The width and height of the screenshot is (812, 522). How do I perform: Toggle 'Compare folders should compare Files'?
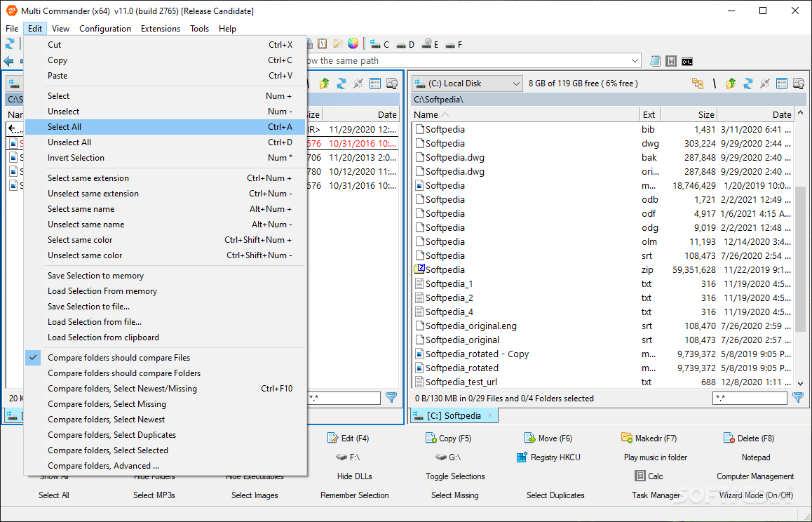(x=165, y=358)
